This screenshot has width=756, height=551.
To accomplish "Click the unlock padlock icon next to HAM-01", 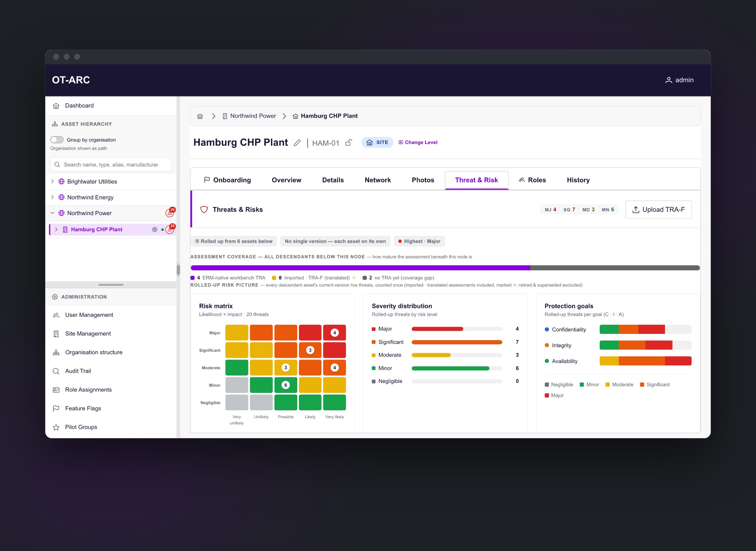I will click(x=349, y=142).
